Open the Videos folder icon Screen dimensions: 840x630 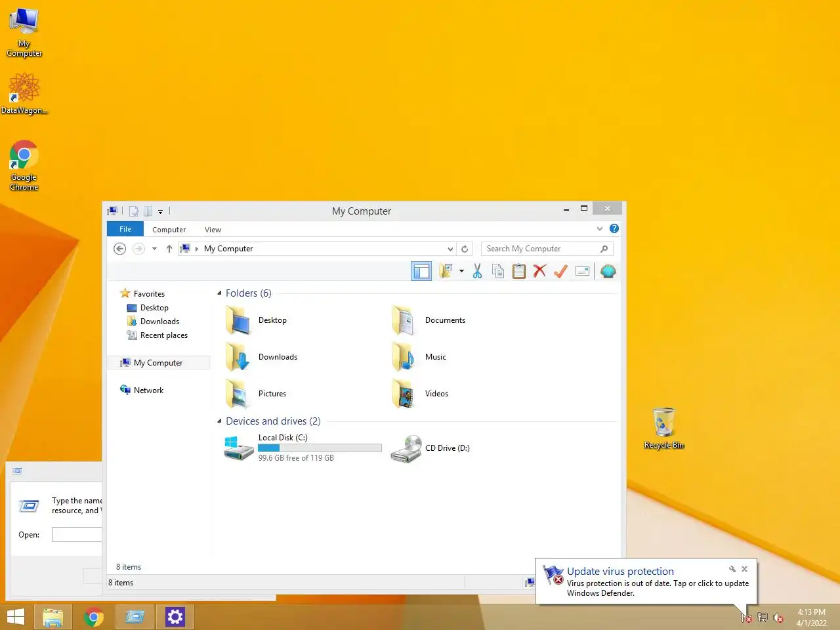(x=404, y=394)
